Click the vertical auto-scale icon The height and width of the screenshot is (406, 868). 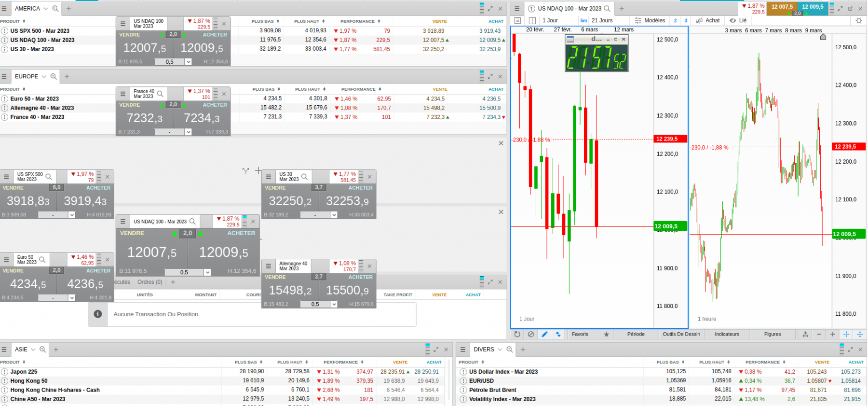coord(860,334)
